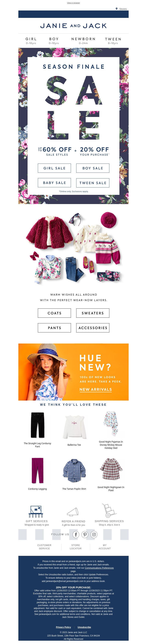147x644 pixels.
Task: View the Corduroy Legging product image
Action: tap(37, 471)
